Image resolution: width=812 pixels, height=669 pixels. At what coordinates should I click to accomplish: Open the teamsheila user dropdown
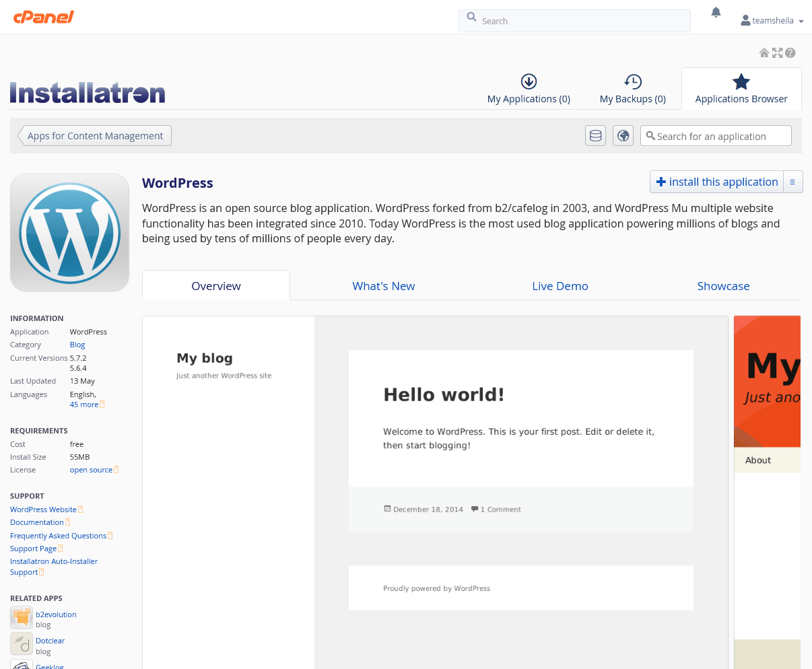[772, 21]
